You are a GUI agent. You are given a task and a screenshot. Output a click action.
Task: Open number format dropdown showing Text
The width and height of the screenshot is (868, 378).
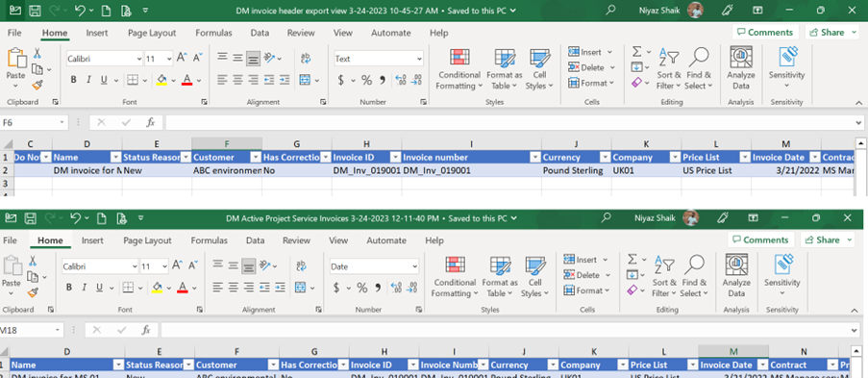click(419, 59)
